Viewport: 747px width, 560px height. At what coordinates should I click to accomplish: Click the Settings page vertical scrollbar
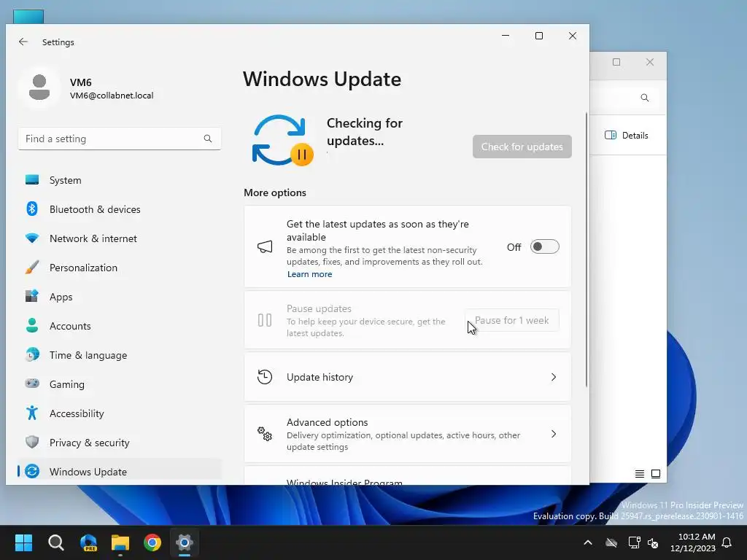(x=587, y=249)
